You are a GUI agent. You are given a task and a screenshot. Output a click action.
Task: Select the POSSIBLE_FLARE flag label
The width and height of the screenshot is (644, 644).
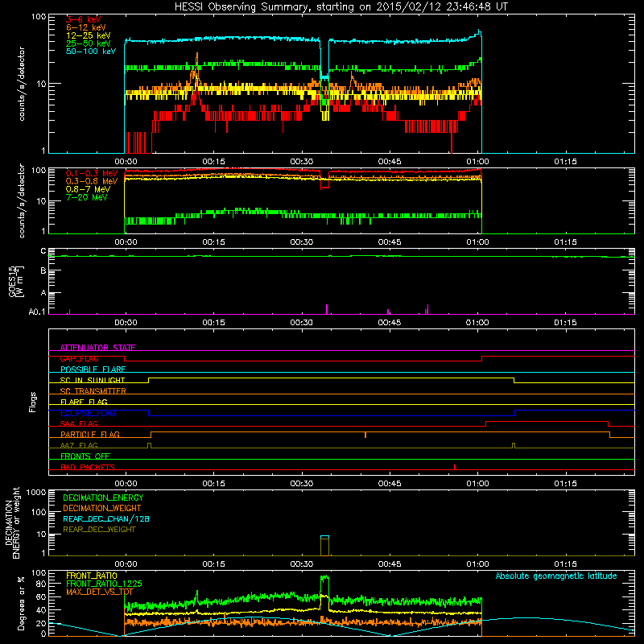click(93, 369)
